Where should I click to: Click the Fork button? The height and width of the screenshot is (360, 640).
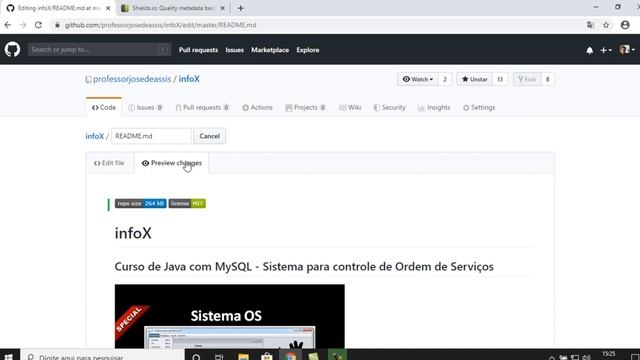coord(527,79)
